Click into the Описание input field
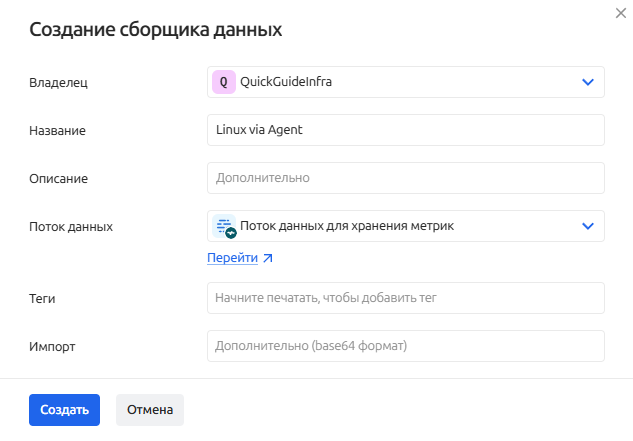Screen dimensions: 633x441 click(x=405, y=178)
